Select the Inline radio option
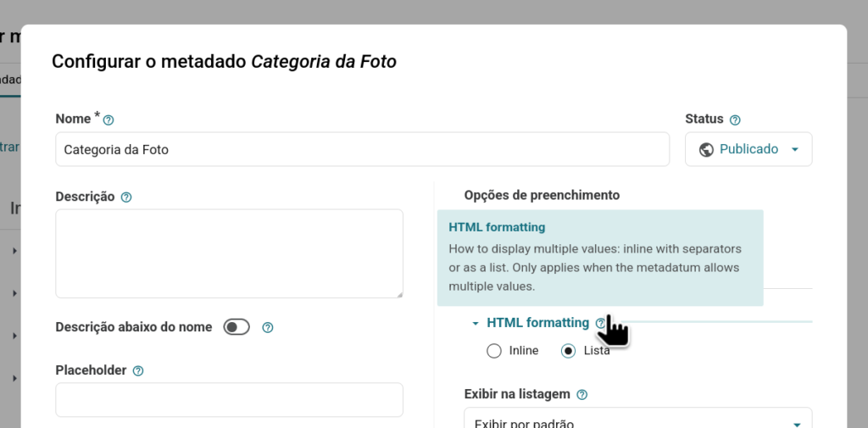Viewport: 868px width, 428px height. [494, 351]
